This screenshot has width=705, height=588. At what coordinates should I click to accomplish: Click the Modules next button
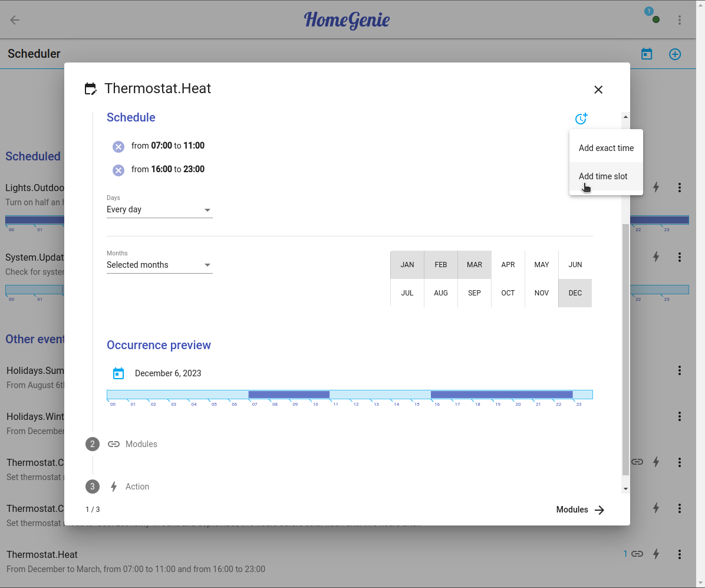pyautogui.click(x=580, y=510)
